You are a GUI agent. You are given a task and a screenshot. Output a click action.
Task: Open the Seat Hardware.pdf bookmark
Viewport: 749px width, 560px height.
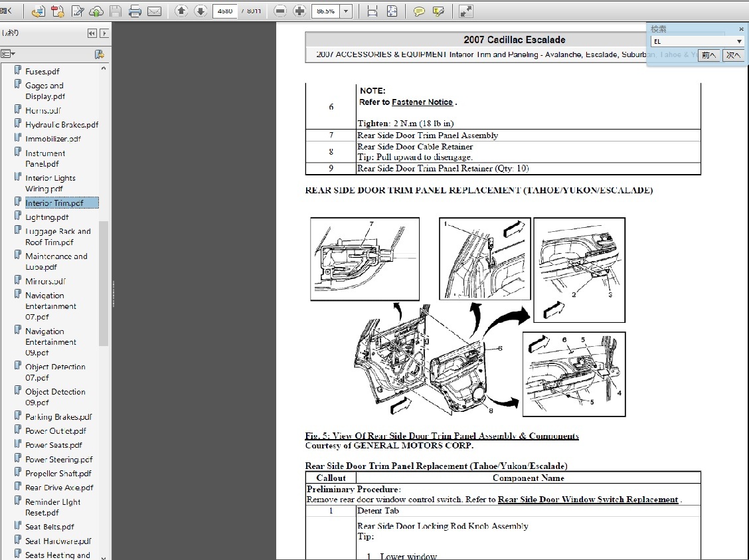coord(58,541)
